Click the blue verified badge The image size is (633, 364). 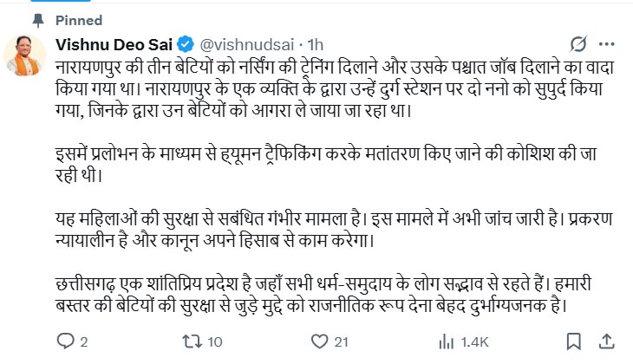[x=186, y=43]
